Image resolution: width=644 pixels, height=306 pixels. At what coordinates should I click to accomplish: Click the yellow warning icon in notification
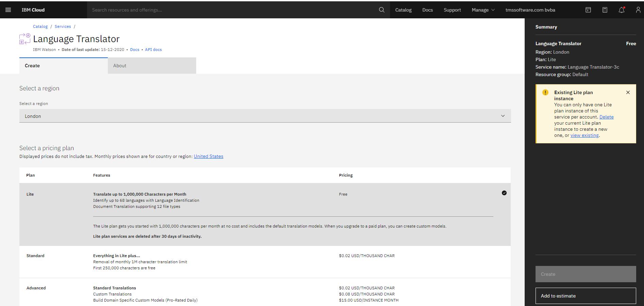545,92
